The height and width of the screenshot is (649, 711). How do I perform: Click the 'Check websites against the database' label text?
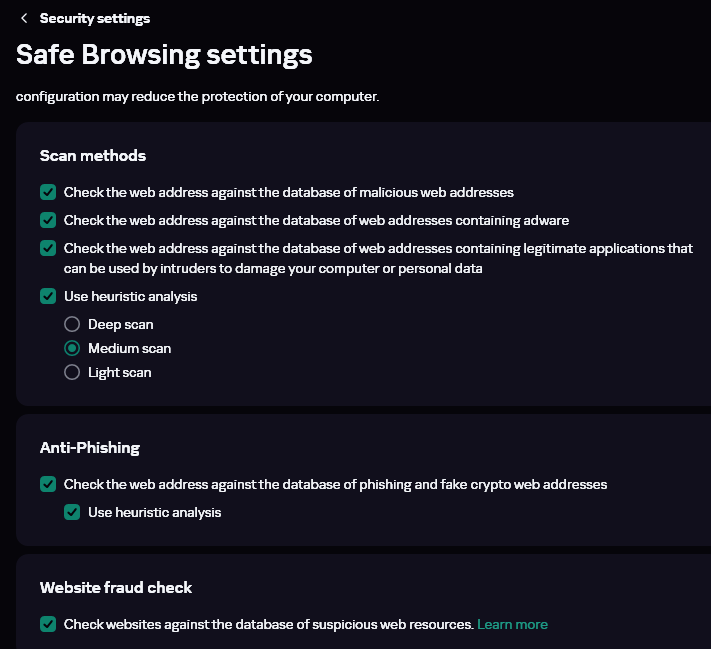tap(268, 624)
